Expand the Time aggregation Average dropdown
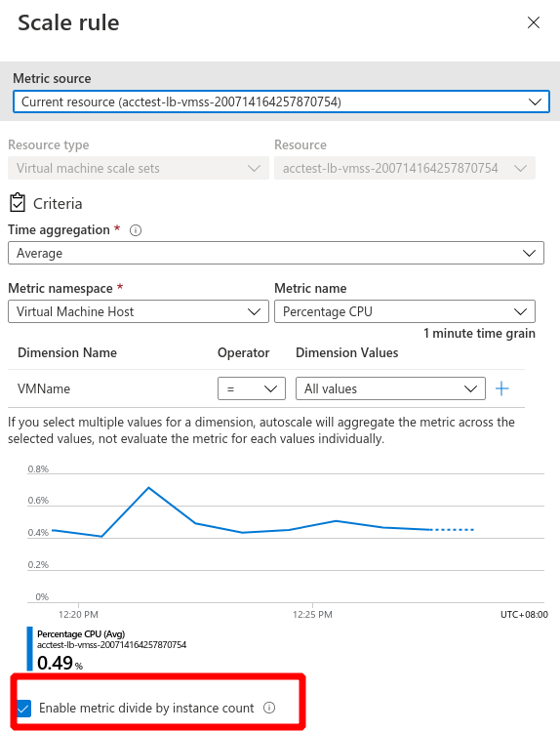The width and height of the screenshot is (560, 732). pyautogui.click(x=276, y=253)
